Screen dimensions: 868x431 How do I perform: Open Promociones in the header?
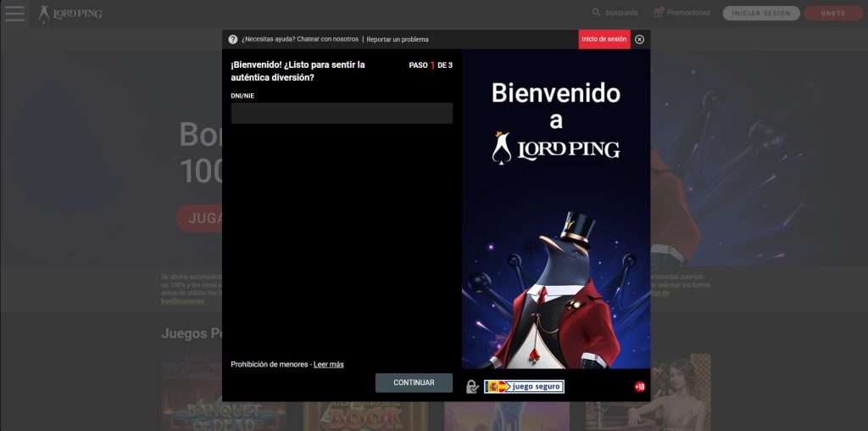[688, 12]
